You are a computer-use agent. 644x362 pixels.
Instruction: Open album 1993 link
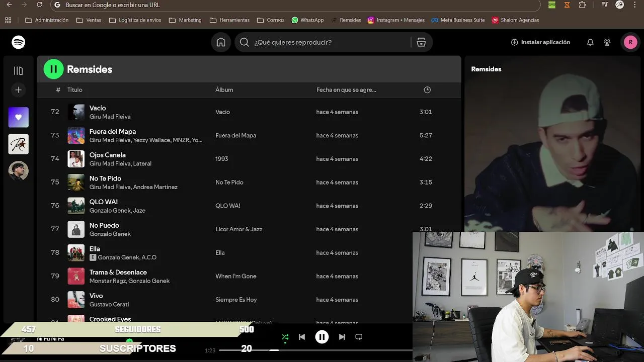(222, 159)
